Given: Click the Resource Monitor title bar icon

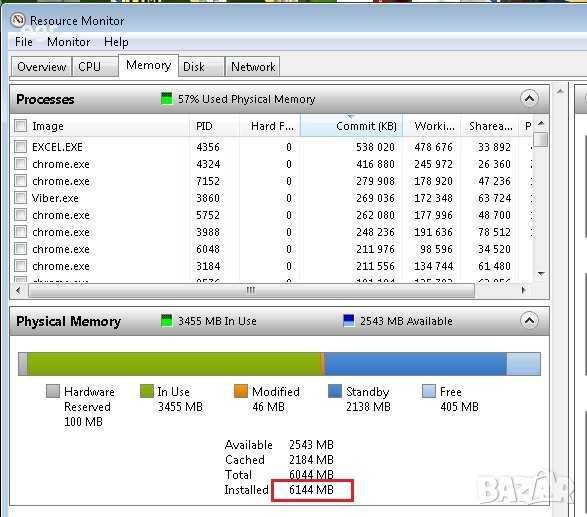Looking at the screenshot, I should click(x=18, y=20).
